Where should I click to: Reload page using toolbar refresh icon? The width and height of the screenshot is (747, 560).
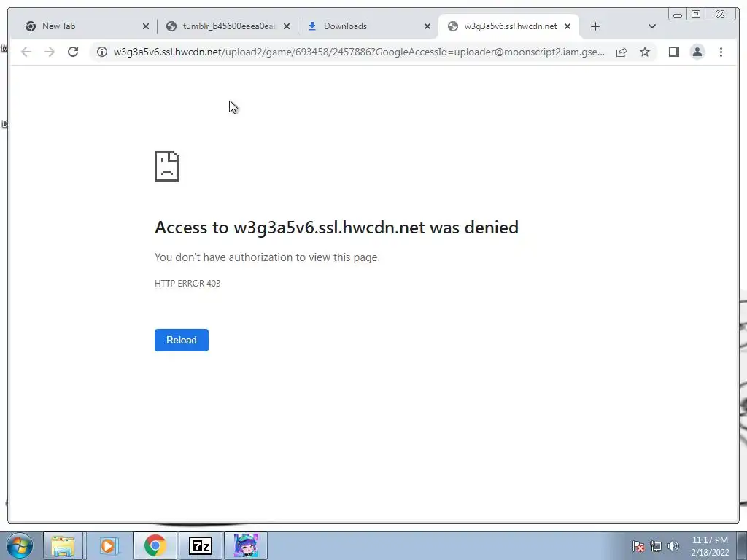[73, 52]
